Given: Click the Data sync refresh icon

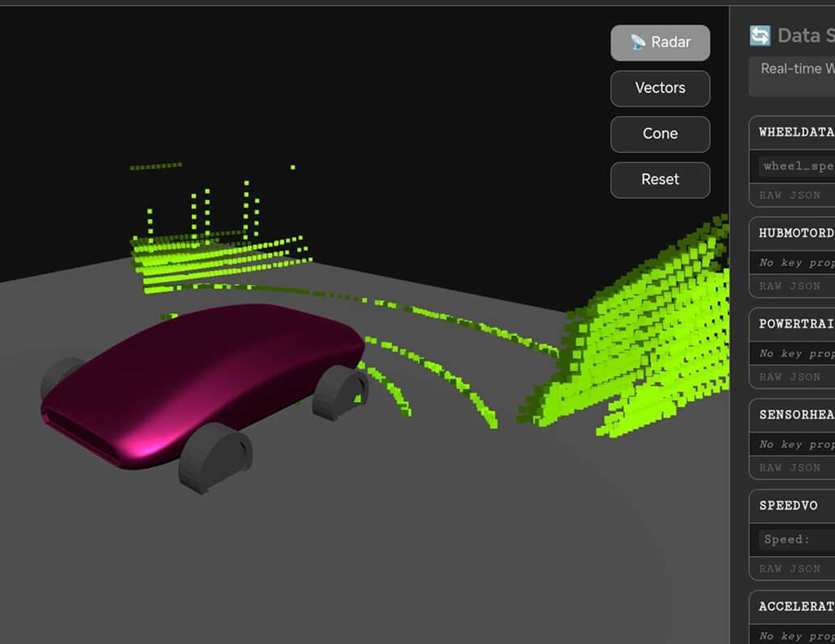Looking at the screenshot, I should click(760, 36).
